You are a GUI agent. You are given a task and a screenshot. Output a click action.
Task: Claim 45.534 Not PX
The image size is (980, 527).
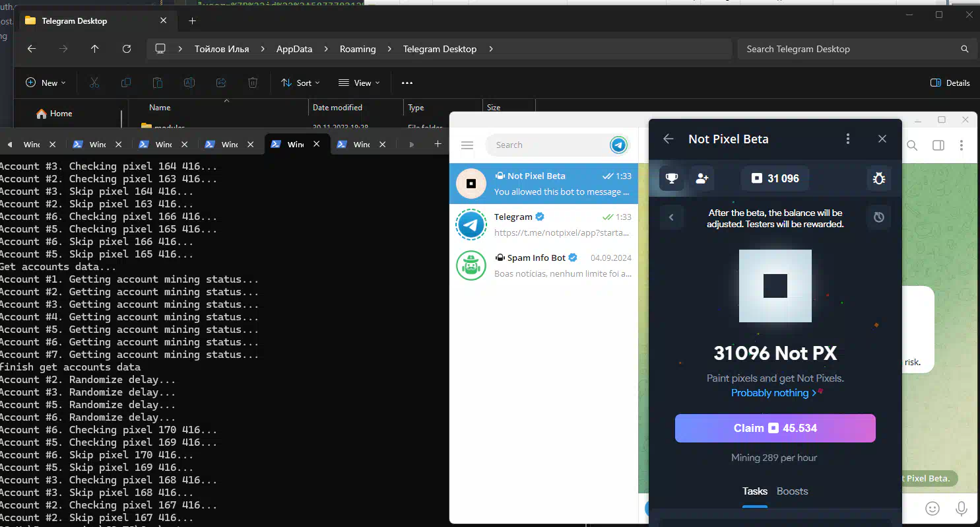pyautogui.click(x=775, y=428)
